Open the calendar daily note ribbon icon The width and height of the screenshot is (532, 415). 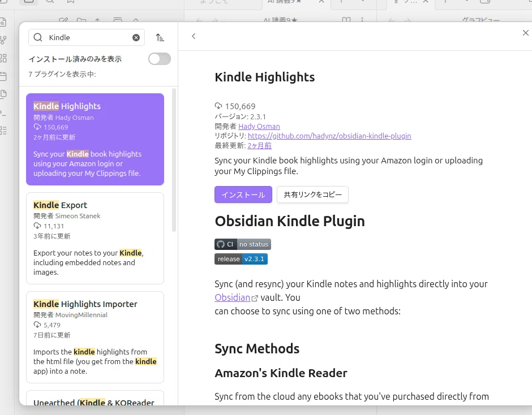[x=3, y=76]
